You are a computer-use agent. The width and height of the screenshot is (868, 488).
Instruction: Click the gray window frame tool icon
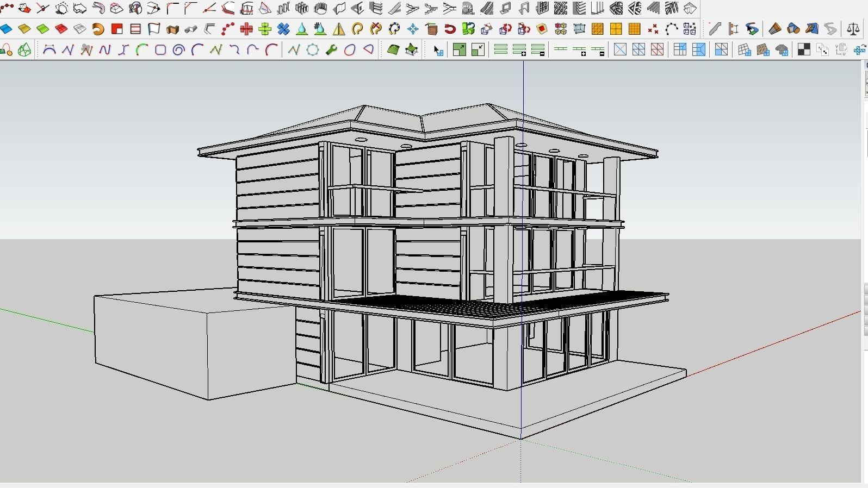click(505, 8)
